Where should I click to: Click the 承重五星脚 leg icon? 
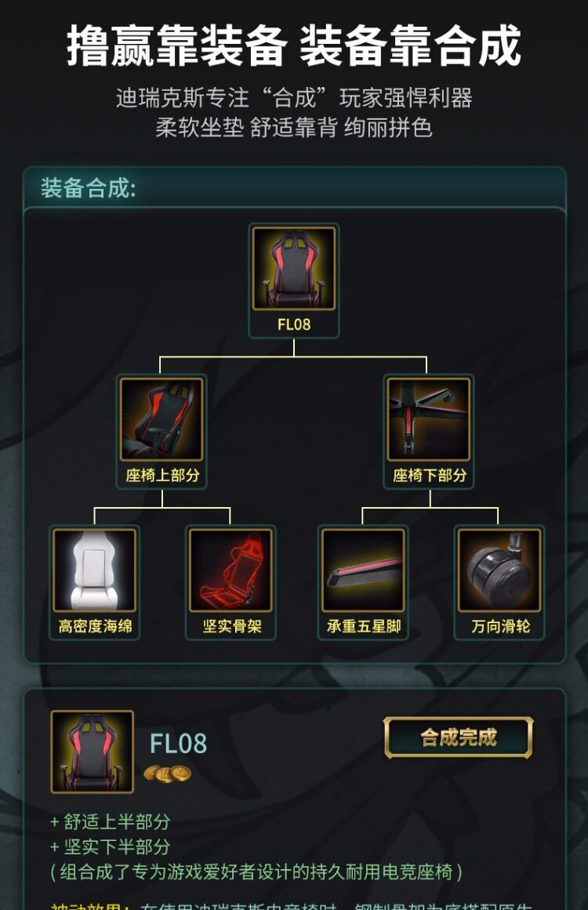pos(363,570)
